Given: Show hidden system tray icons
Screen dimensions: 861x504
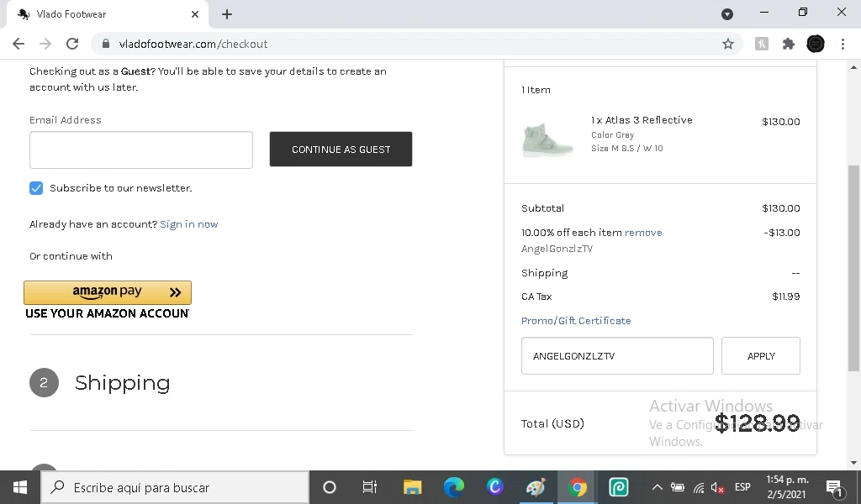Looking at the screenshot, I should pyautogui.click(x=657, y=487).
